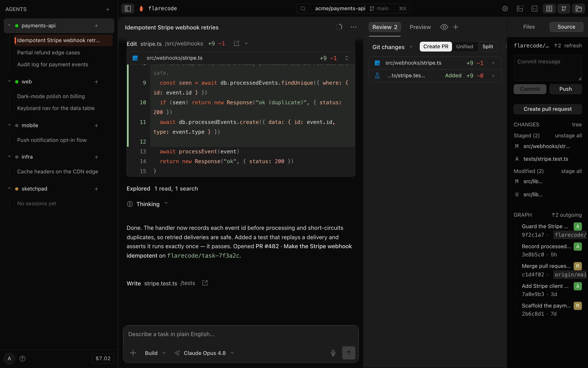This screenshot has width=588, height=368.
Task: Add a new tab next to Preview
Action: [x=456, y=27]
